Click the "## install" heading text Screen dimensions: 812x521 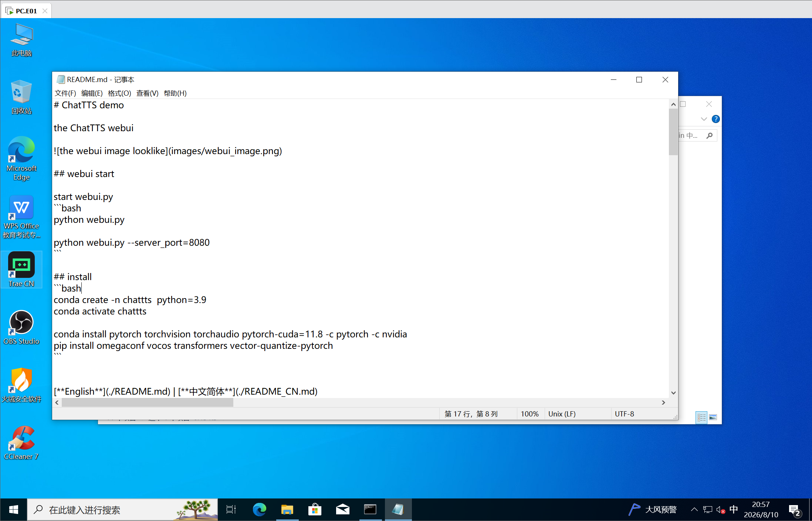point(72,277)
